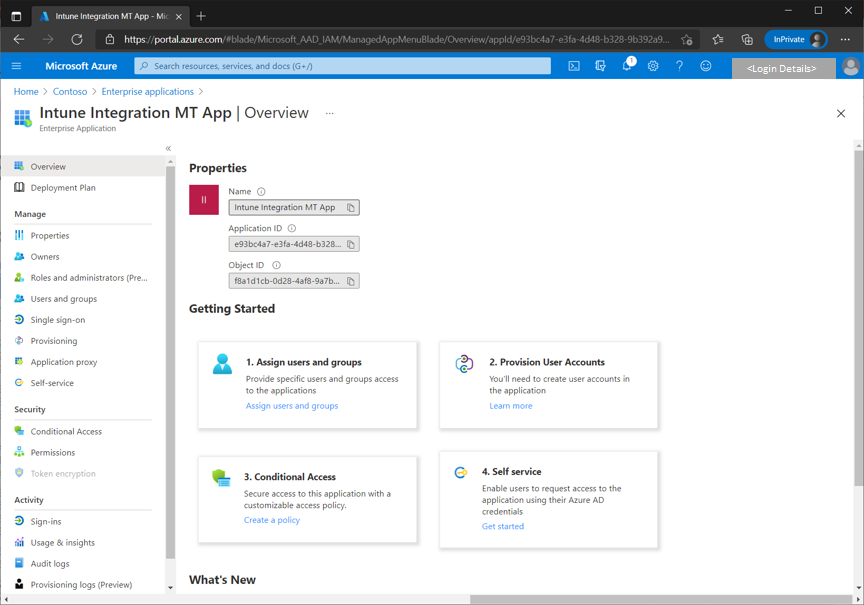
Task: Click Get started under Self service
Action: click(x=503, y=526)
